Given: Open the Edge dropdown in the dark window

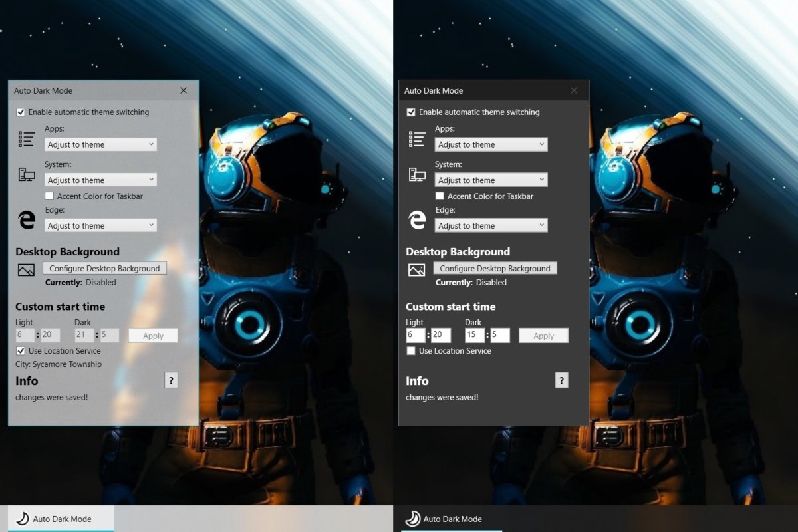Looking at the screenshot, I should point(491,226).
